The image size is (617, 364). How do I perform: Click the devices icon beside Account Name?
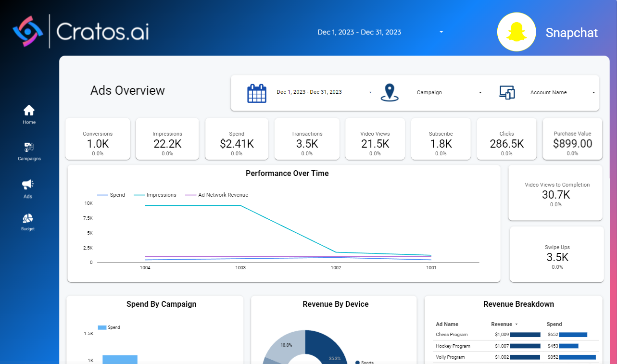click(x=507, y=92)
